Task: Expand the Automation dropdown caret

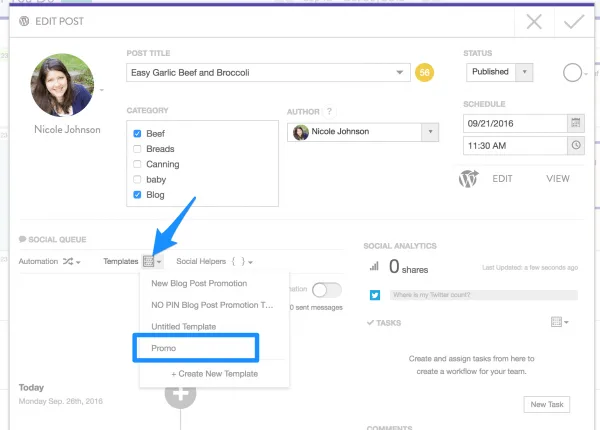Action: [x=78, y=262]
